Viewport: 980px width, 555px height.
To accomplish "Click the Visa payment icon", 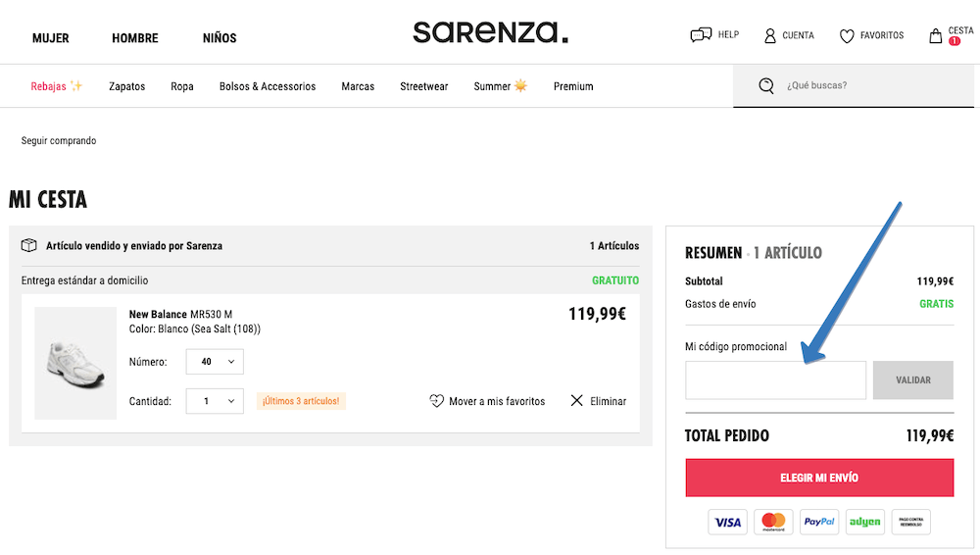I will tap(727, 522).
